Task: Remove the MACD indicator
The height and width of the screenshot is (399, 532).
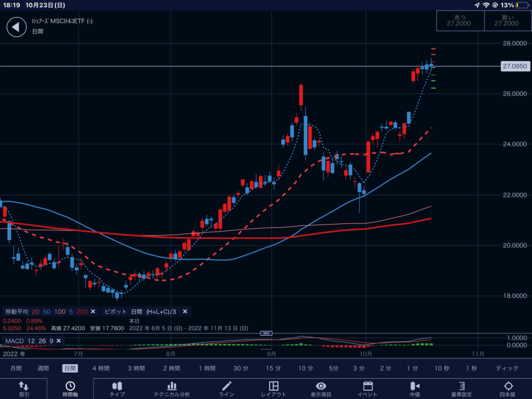Action: click(x=59, y=341)
